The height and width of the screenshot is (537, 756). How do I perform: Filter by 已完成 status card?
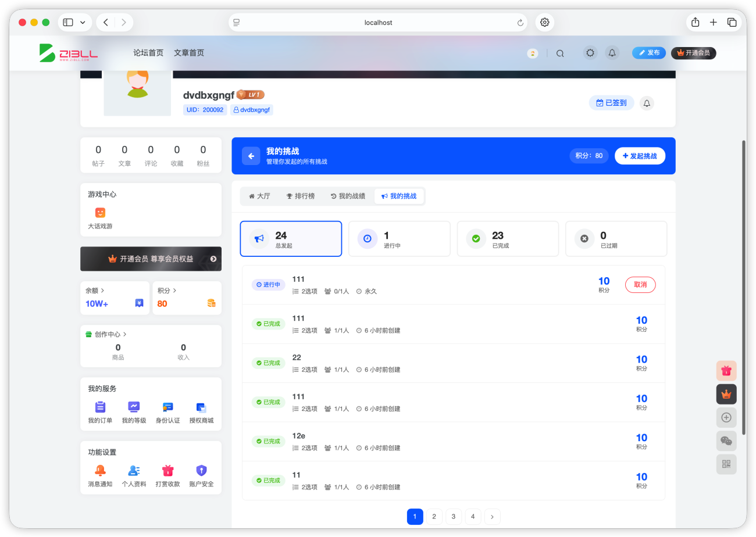point(508,239)
